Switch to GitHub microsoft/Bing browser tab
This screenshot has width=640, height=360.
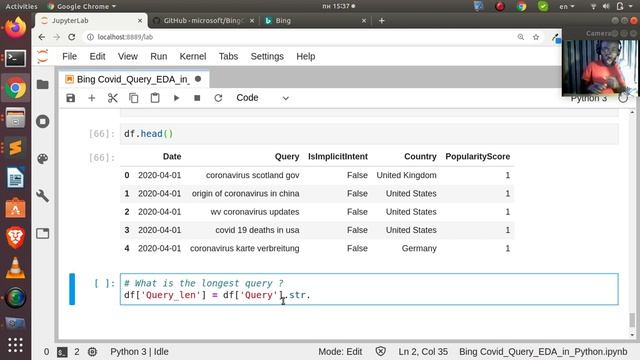[203, 20]
